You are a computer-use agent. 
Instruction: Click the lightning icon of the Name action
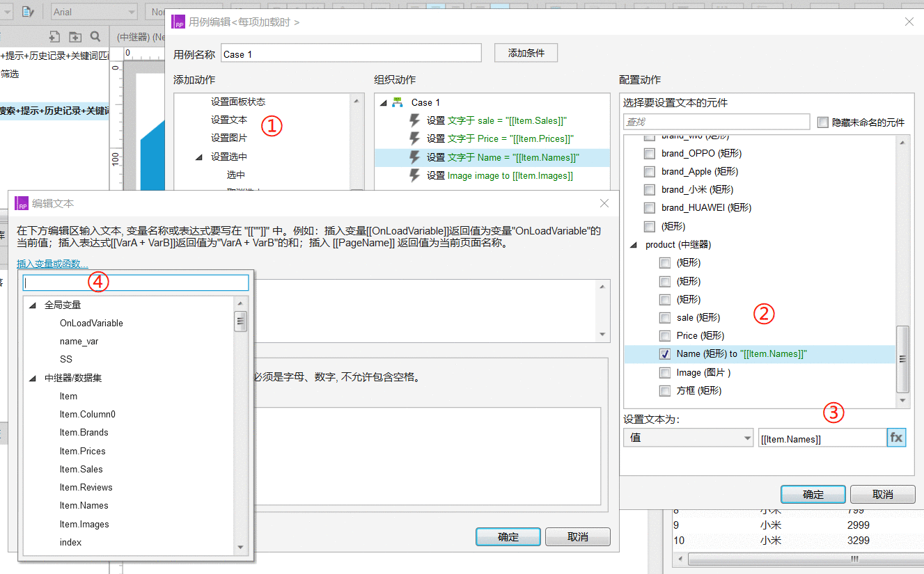(414, 157)
